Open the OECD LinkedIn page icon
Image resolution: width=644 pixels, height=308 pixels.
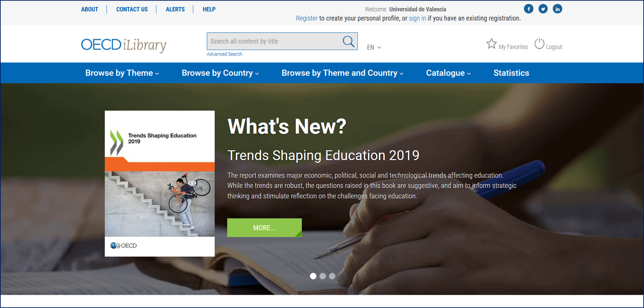coord(558,9)
